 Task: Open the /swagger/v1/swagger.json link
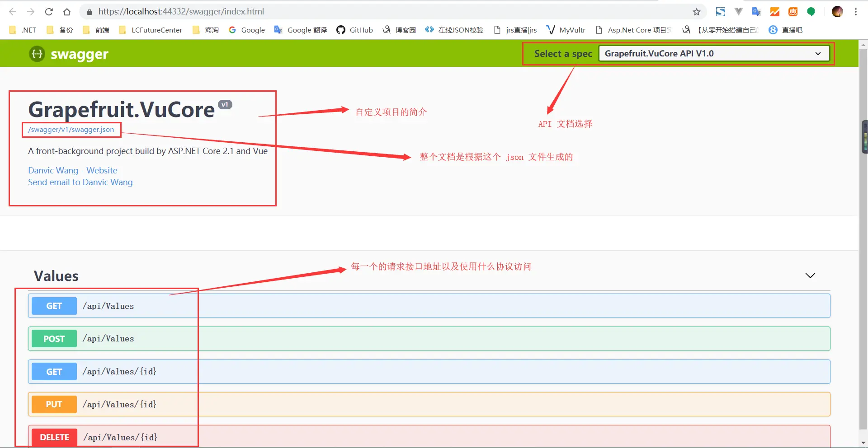pyautogui.click(x=71, y=130)
